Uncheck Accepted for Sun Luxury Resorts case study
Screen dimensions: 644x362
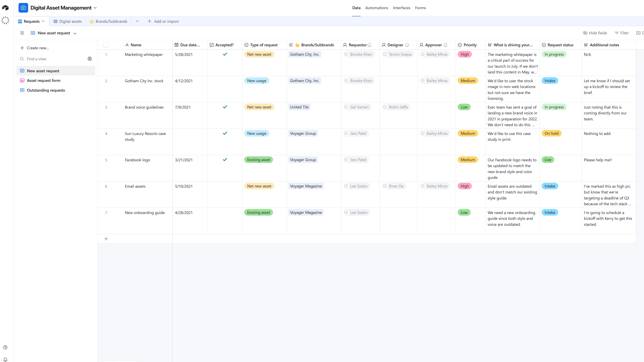(225, 133)
